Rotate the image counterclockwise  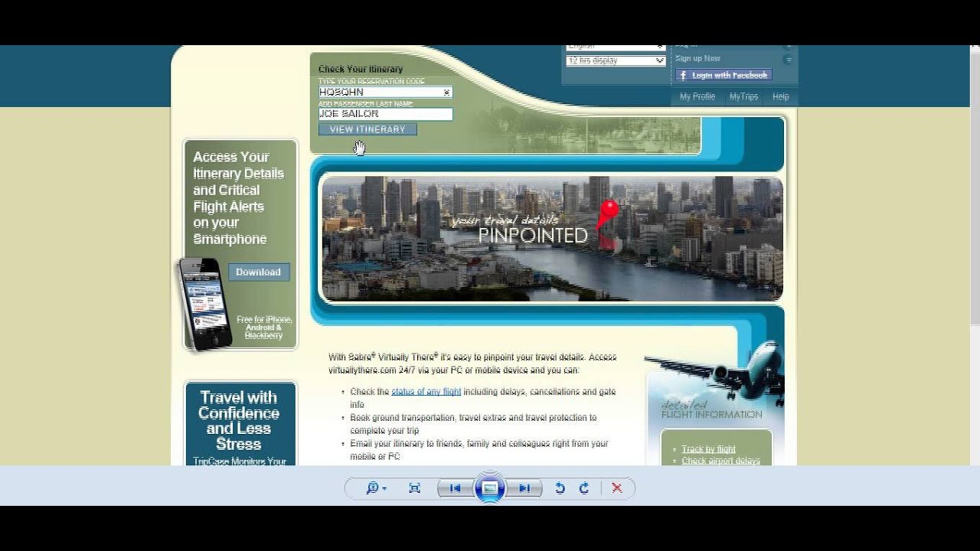560,488
